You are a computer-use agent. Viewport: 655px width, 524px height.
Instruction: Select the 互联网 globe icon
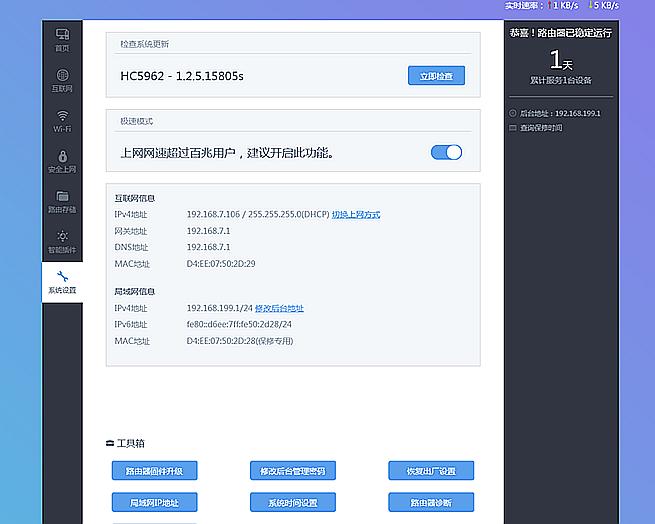tap(62, 76)
